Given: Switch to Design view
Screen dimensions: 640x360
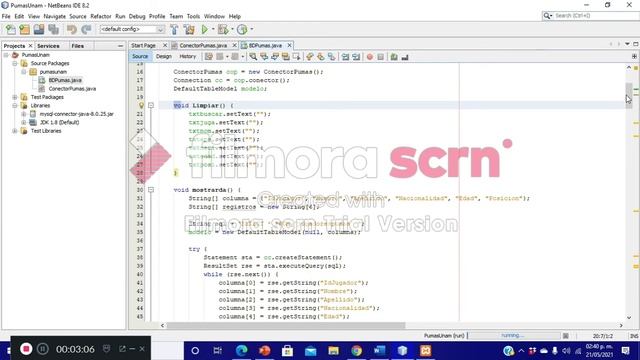Looking at the screenshot, I should point(164,56).
